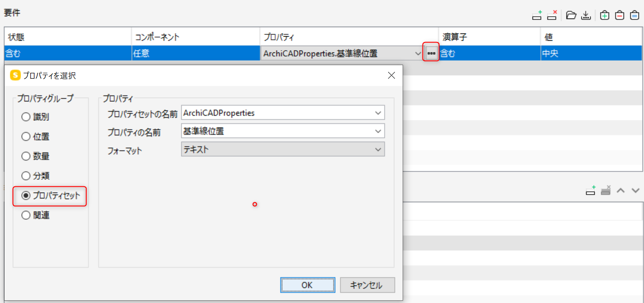
Task: Open requirements from file folder icon
Action: [572, 16]
